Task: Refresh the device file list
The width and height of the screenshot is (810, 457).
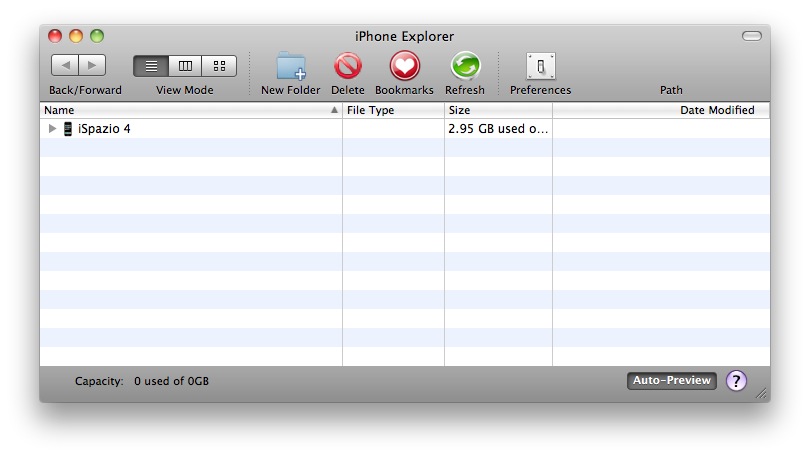Action: (464, 67)
